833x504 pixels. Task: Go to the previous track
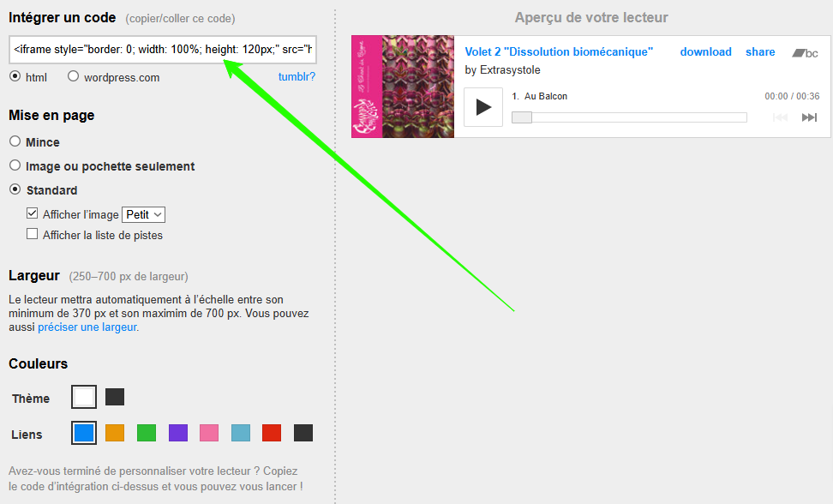click(780, 117)
